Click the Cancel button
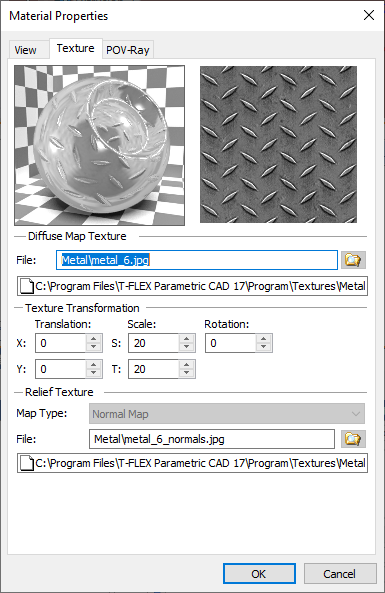The height and width of the screenshot is (593, 385). pyautogui.click(x=340, y=574)
